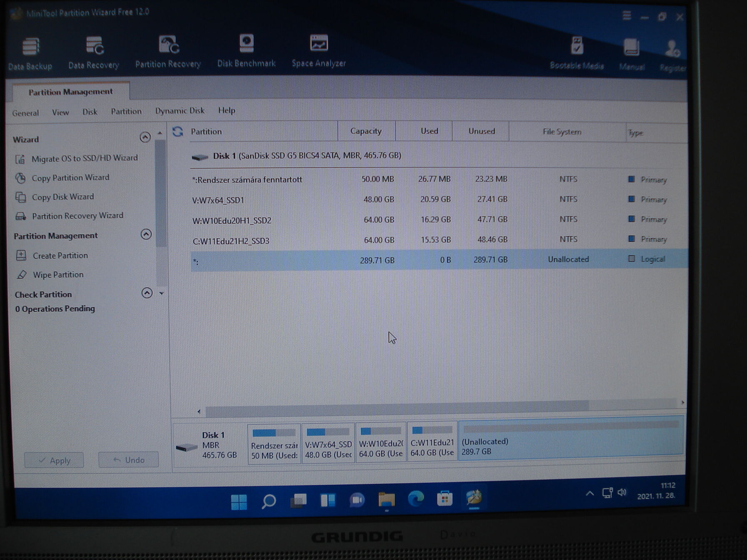Open taskbar Search

coord(269,501)
